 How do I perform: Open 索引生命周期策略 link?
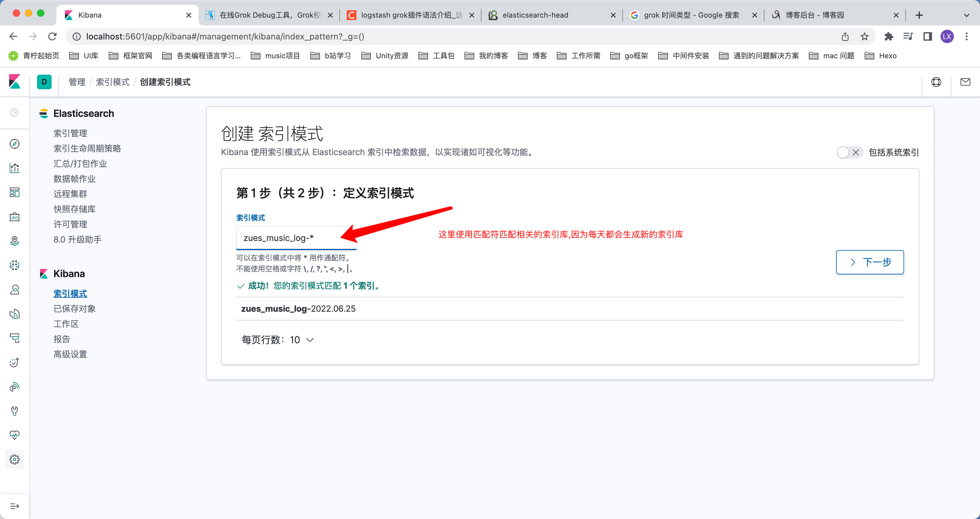(x=87, y=148)
